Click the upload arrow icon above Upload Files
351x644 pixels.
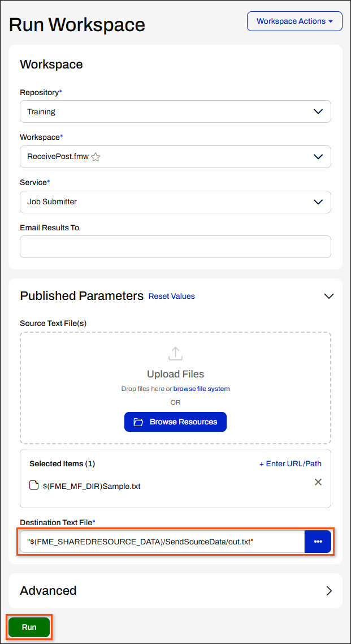[x=175, y=354]
